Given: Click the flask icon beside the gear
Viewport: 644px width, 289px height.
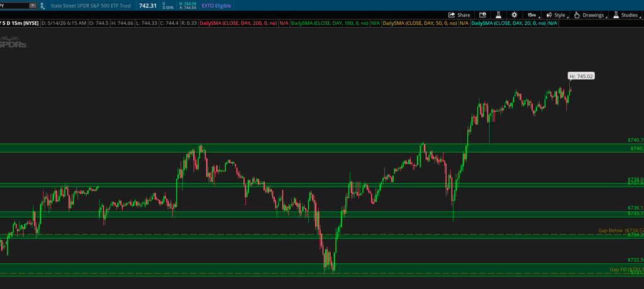Looking at the screenshot, I should pos(498,15).
